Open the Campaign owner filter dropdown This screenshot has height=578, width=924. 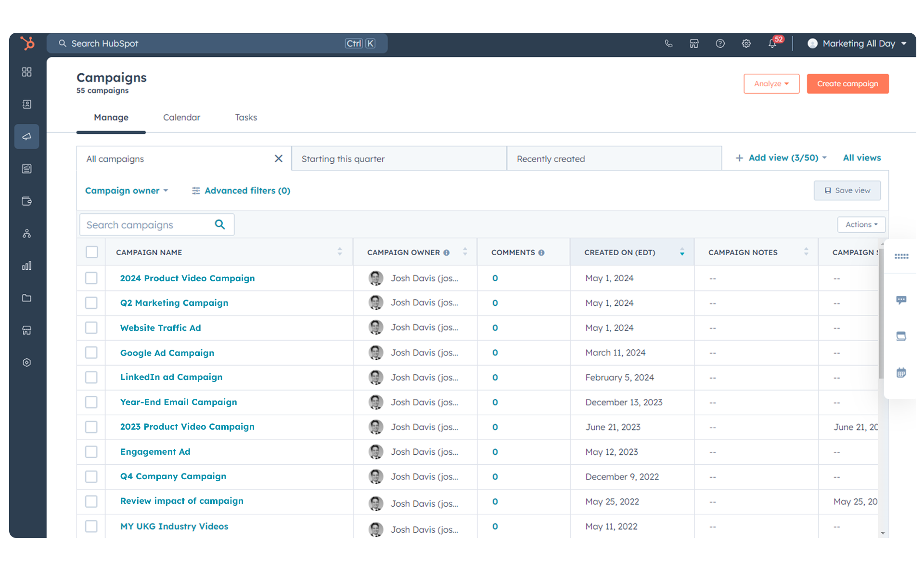pos(127,191)
